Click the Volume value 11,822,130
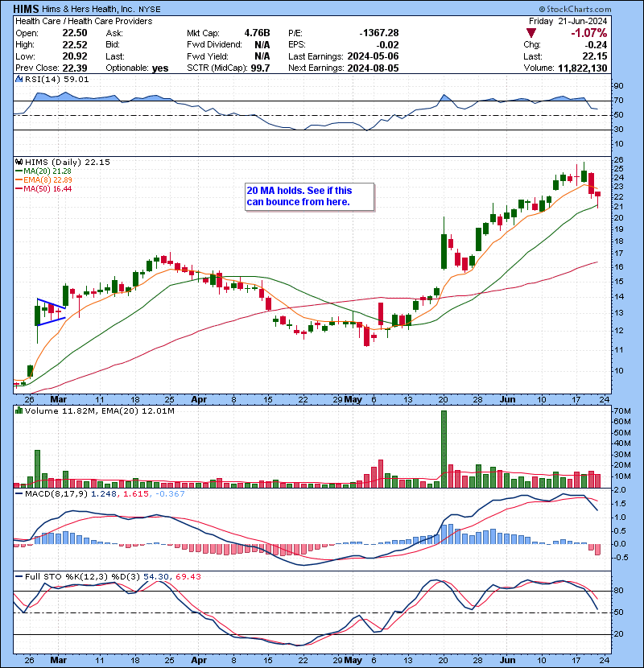644x668 pixels. tap(582, 68)
